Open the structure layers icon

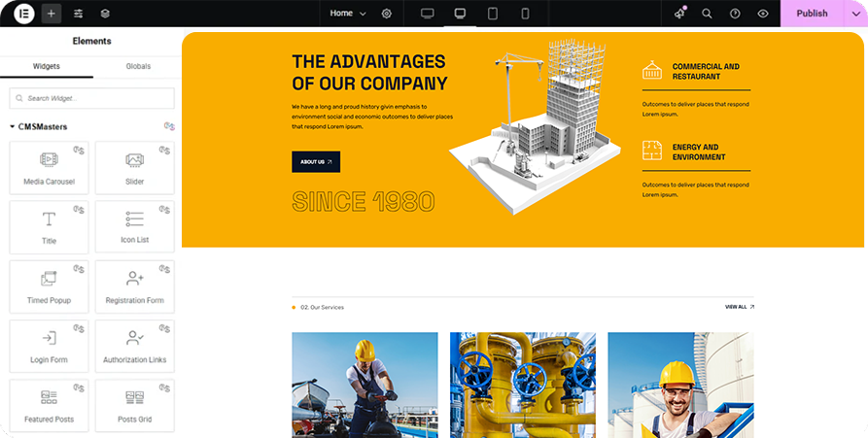105,14
